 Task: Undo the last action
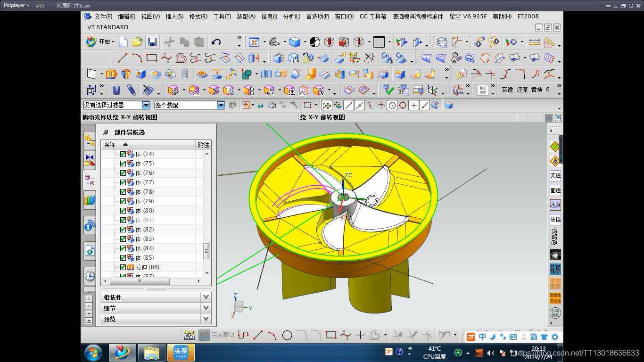click(x=216, y=42)
